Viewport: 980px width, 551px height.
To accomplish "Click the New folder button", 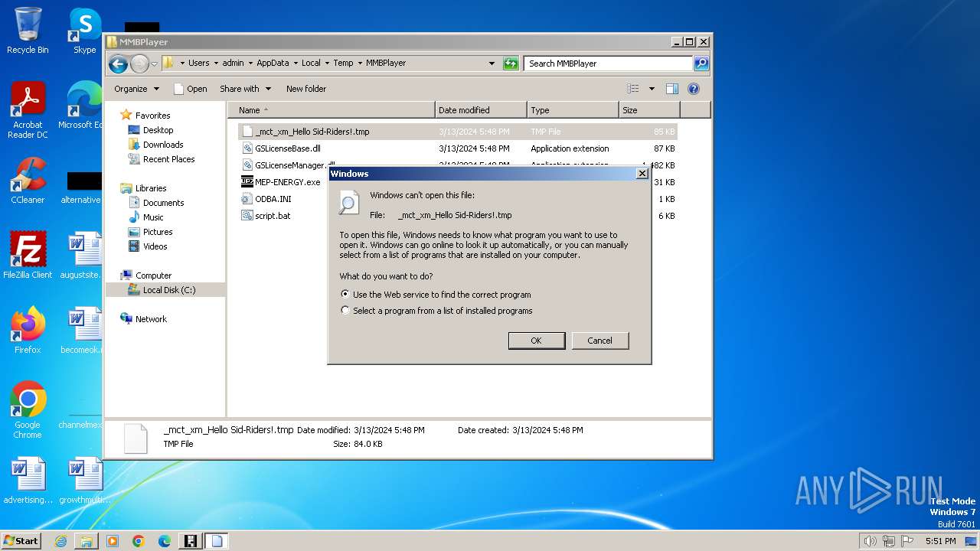I will tap(306, 89).
